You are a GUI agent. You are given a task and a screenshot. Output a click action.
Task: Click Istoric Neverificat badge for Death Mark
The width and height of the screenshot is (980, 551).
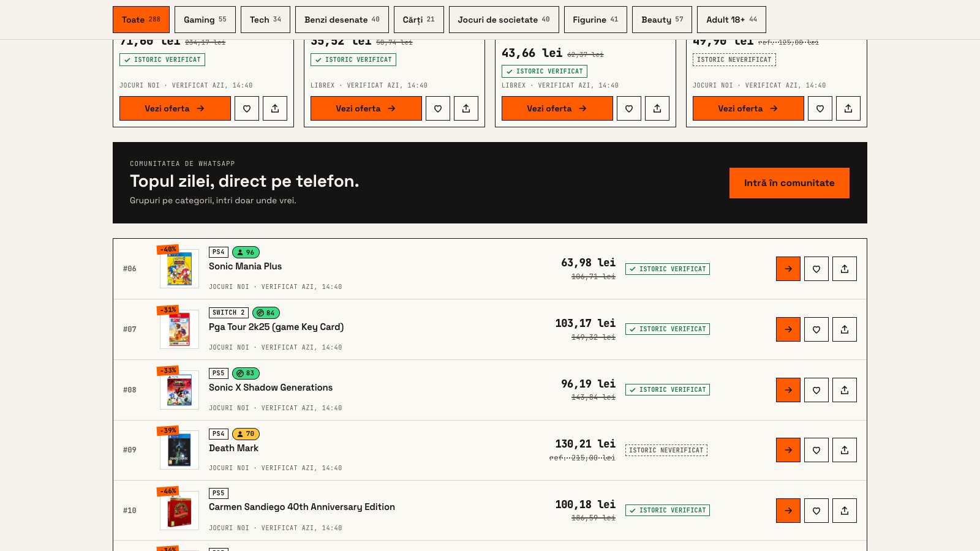(x=666, y=450)
